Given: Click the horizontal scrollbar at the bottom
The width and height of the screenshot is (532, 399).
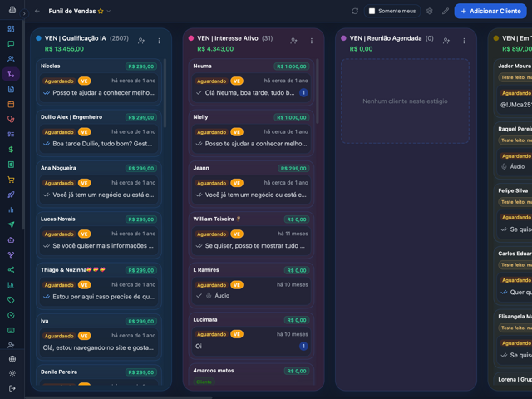Looking at the screenshot, I should (x=119, y=397).
